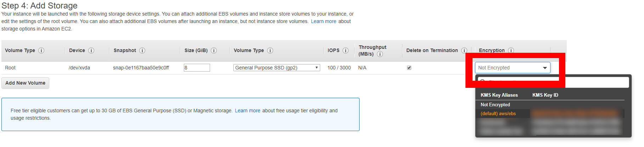Open the General Purpose SSD (gp2) dropdown
This screenshot has width=644, height=147.
click(x=276, y=68)
